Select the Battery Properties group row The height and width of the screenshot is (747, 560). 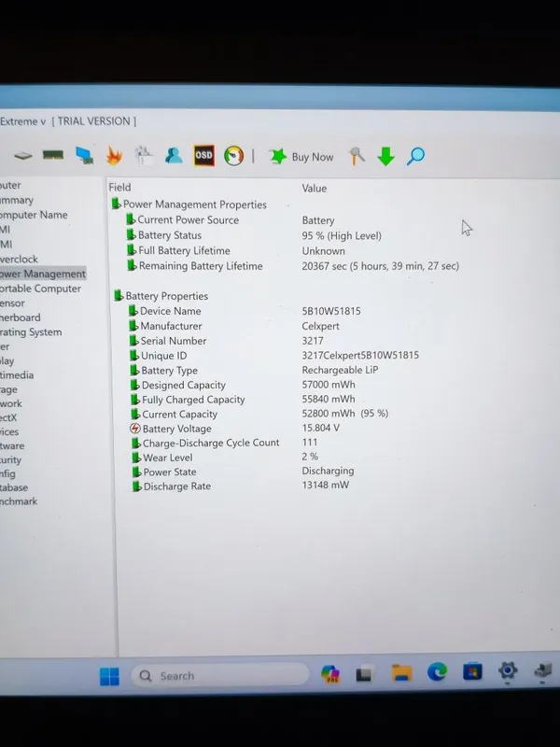coord(161,296)
